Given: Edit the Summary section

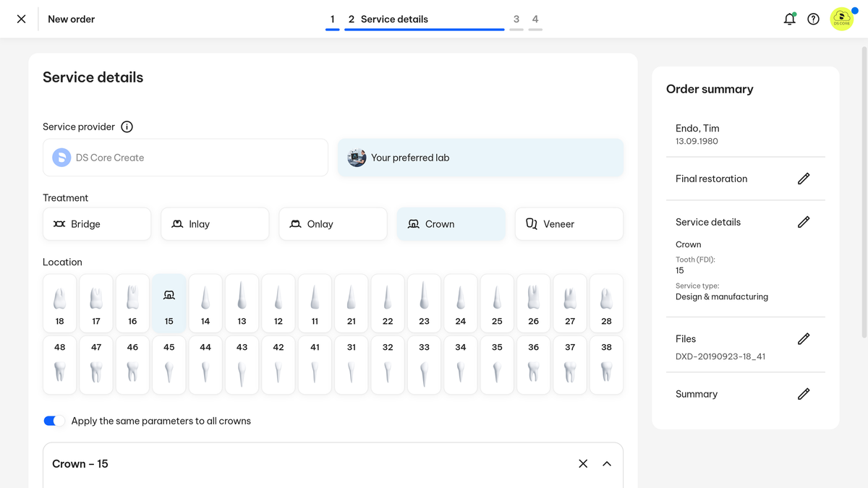Looking at the screenshot, I should tap(803, 394).
